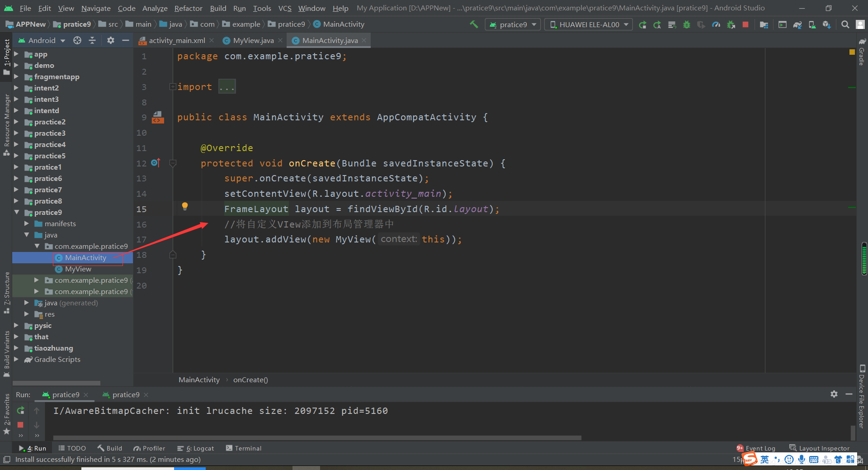Close the first pratice9 run tab
868x470 pixels.
click(86, 395)
